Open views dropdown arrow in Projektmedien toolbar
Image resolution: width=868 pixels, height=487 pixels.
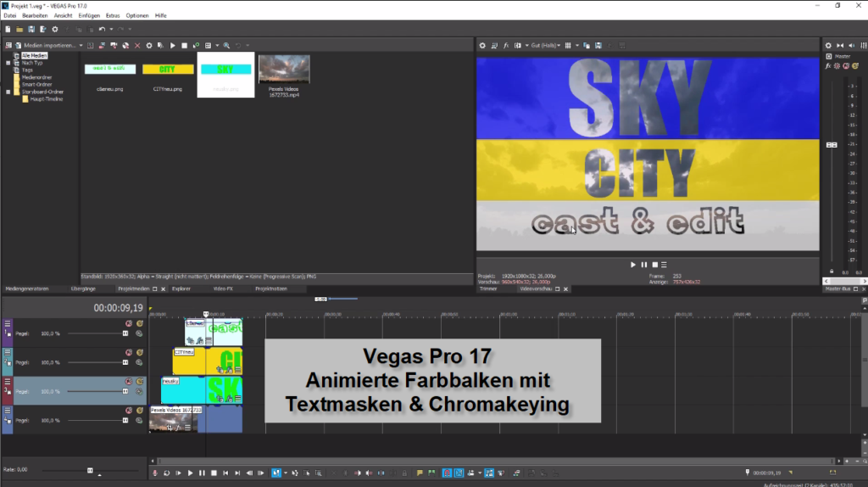tap(217, 46)
